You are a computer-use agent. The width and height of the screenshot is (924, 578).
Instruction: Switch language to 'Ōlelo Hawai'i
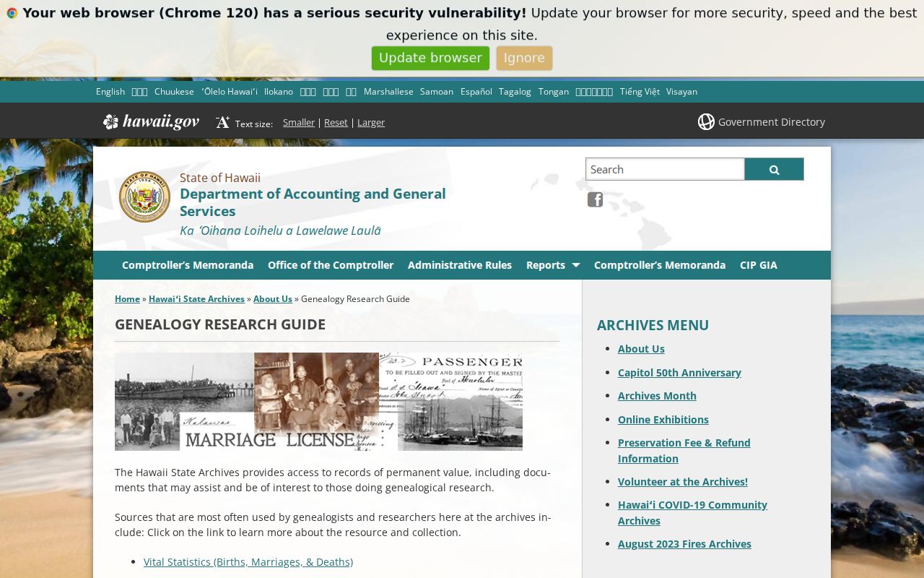230,91
